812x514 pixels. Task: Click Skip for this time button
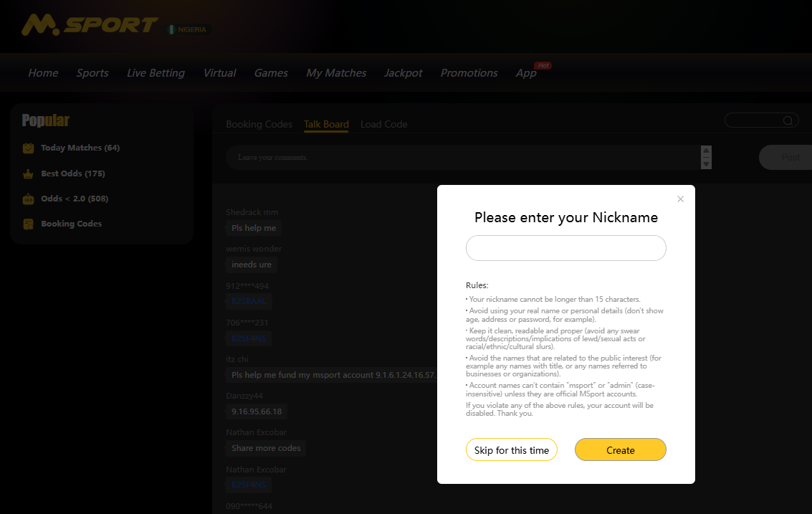(512, 450)
